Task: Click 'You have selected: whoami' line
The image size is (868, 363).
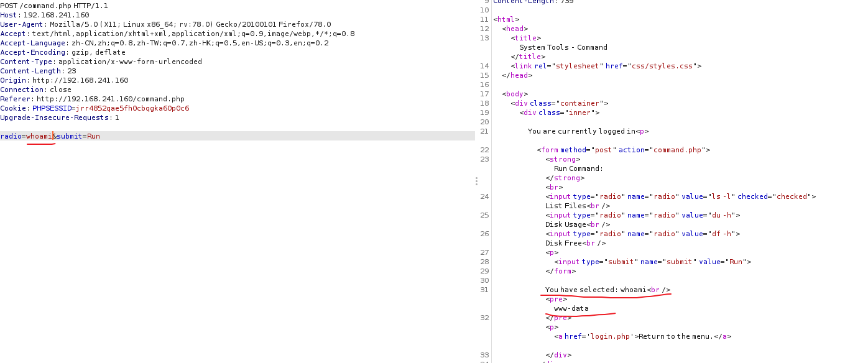Action: click(x=608, y=290)
